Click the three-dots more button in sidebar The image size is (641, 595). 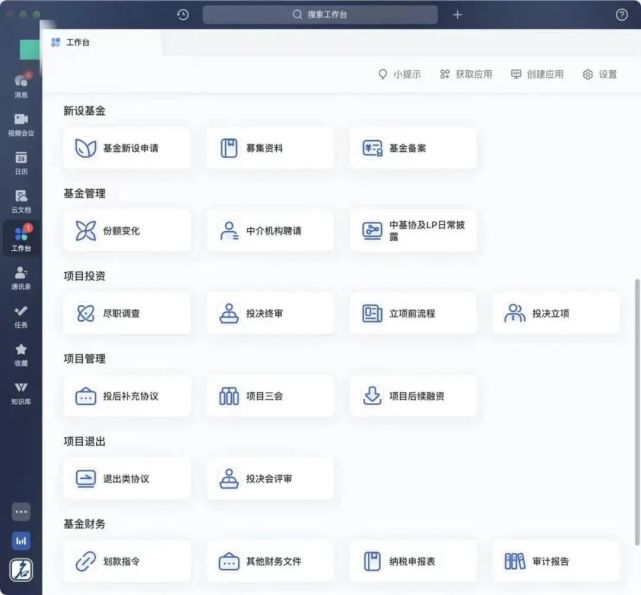(21, 512)
